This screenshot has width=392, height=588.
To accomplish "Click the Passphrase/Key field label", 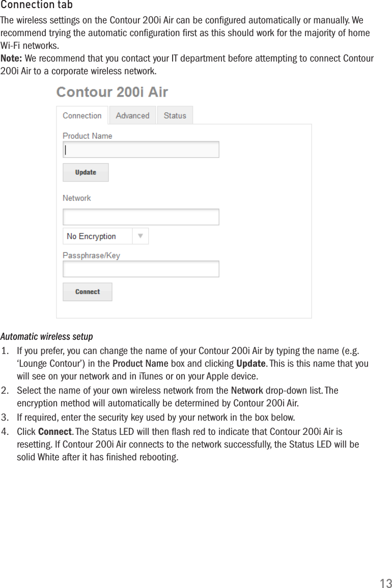I will 91,255.
